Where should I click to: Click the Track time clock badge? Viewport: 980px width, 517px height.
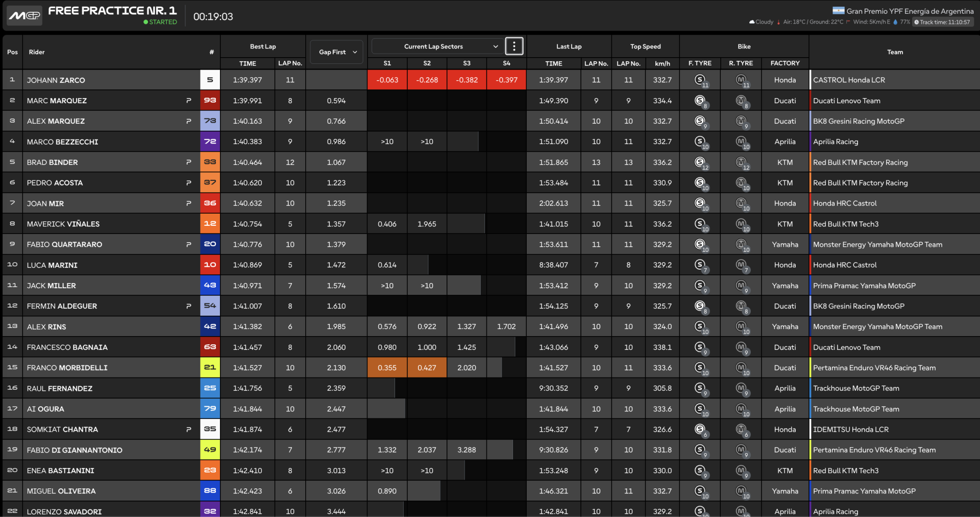[944, 22]
